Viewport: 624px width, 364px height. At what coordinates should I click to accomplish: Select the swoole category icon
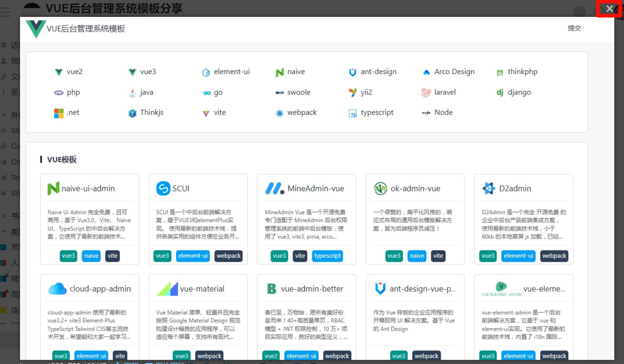tap(279, 93)
